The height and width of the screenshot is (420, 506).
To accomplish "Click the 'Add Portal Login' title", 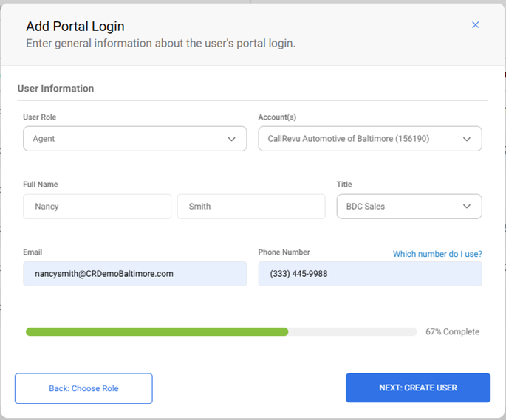I will (x=75, y=27).
